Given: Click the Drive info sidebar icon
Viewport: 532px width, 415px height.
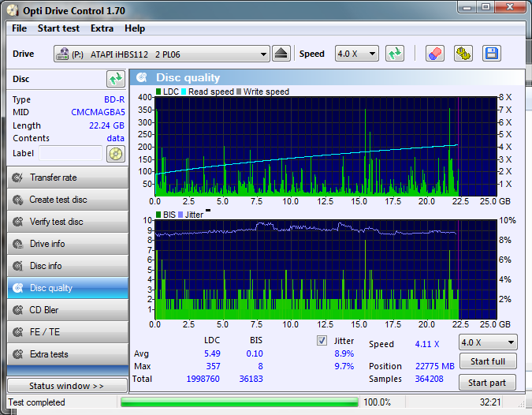Looking at the screenshot, I should (17, 244).
